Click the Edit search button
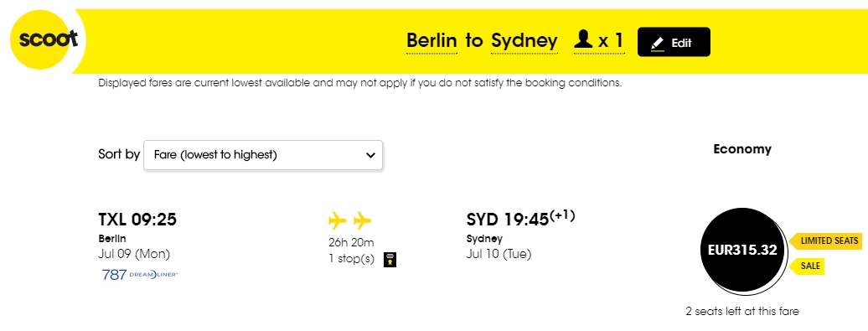Screen dimensions: 868x331 674,42
